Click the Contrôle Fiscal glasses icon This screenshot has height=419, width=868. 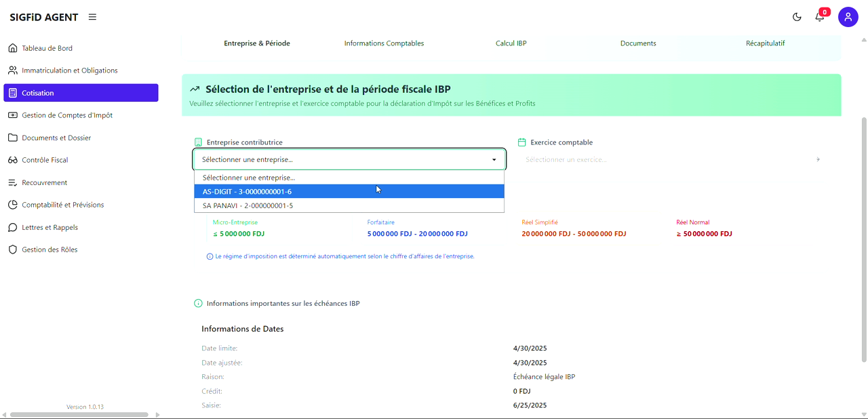pos(12,159)
